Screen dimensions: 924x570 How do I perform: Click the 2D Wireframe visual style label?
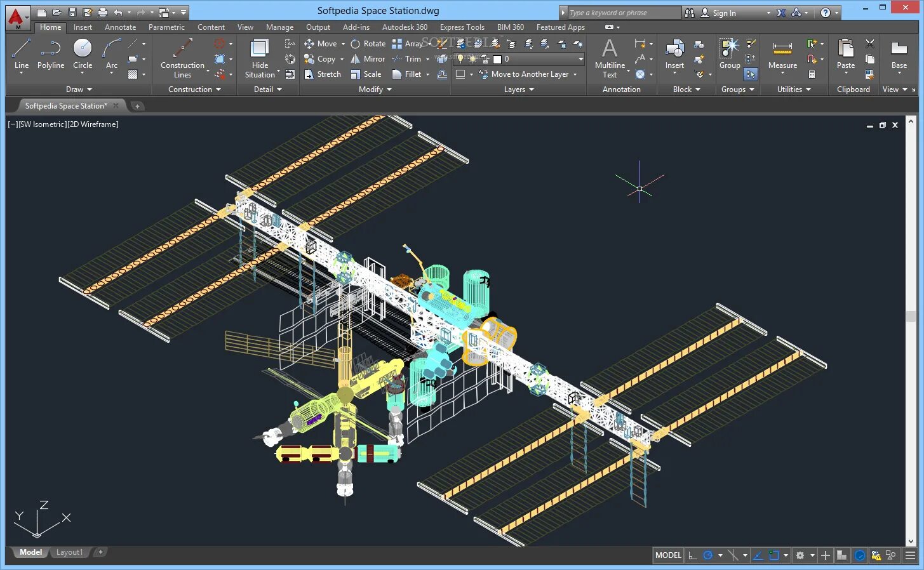click(93, 124)
